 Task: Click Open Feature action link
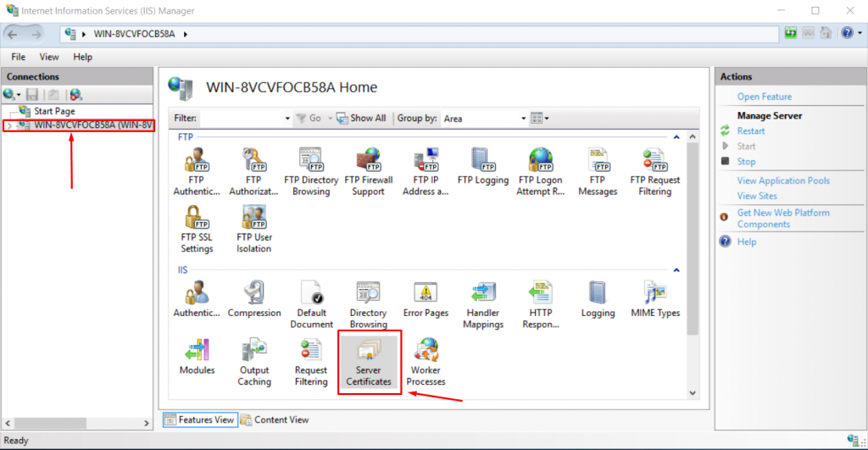point(765,97)
